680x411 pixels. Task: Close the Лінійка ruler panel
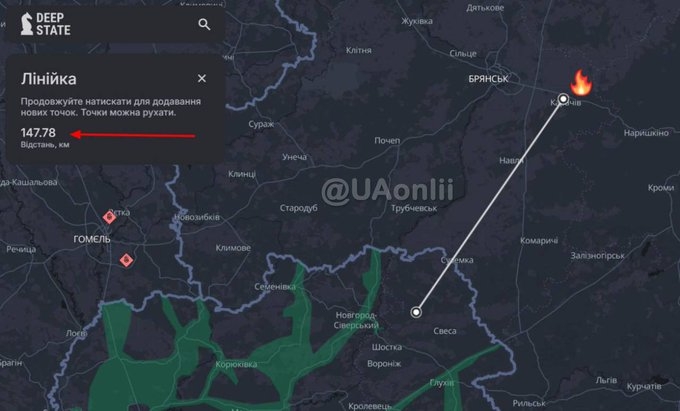pos(202,78)
